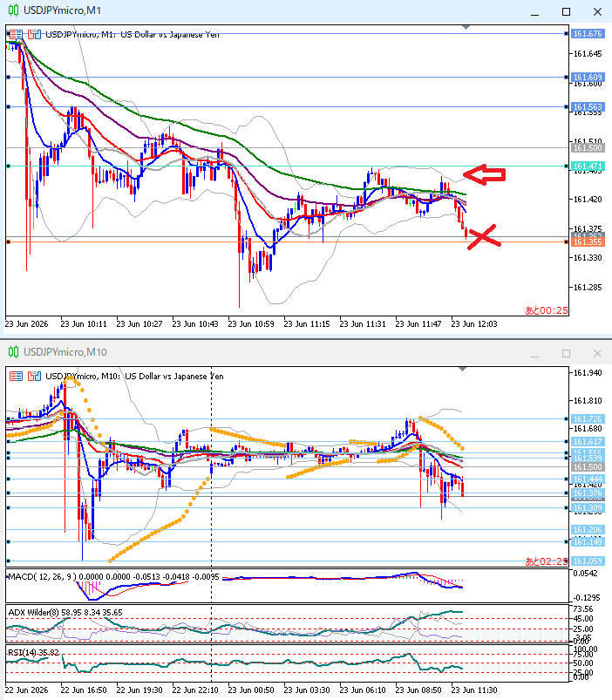Image resolution: width=612 pixels, height=700 pixels.
Task: Click the 73.56 ADX scale value
Action: pos(583,609)
